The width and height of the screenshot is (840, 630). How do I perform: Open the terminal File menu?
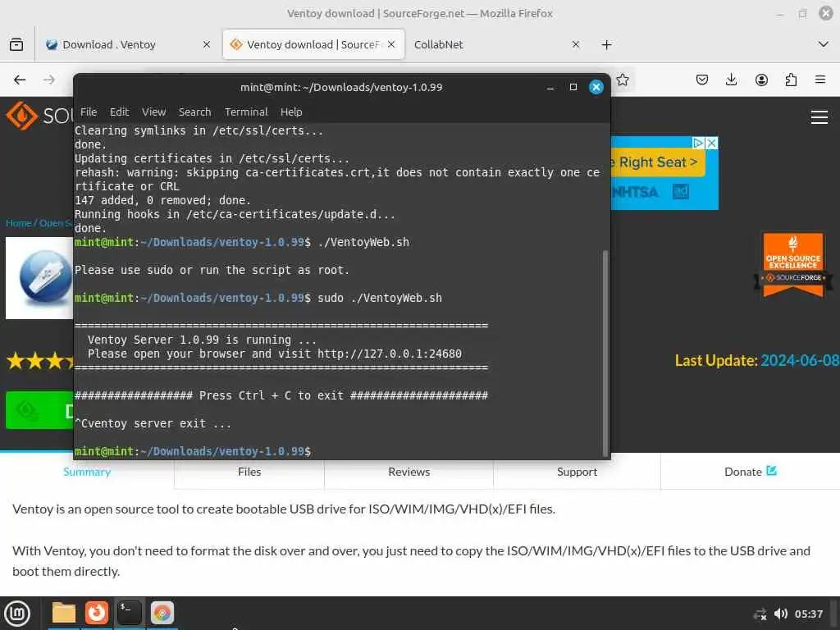(89, 112)
